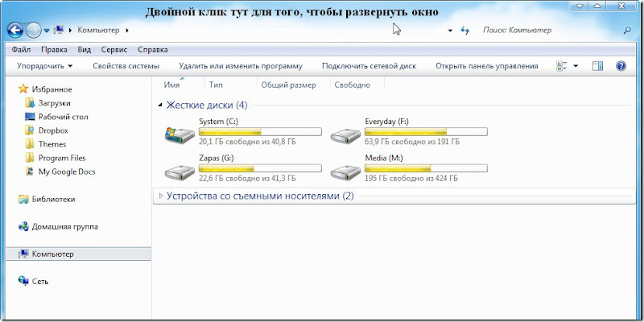The height and width of the screenshot is (322, 644).
Task: Open the Правка menu
Action: click(x=54, y=50)
